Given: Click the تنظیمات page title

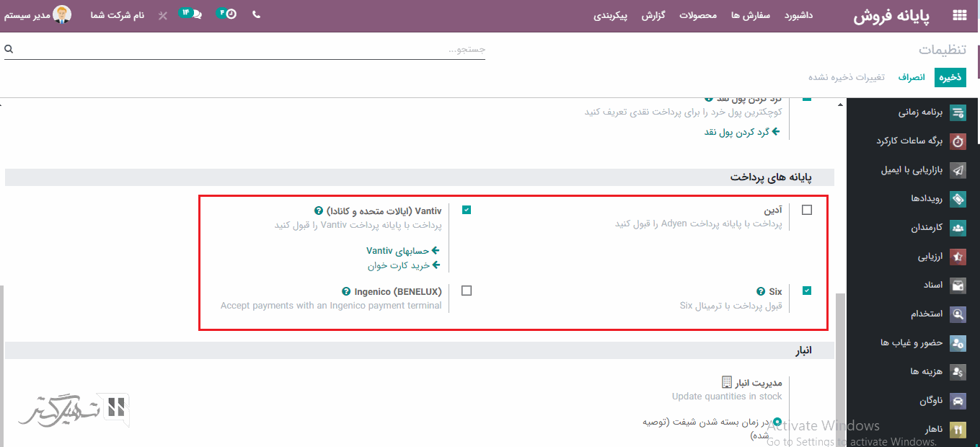Looking at the screenshot, I should click(943, 49).
